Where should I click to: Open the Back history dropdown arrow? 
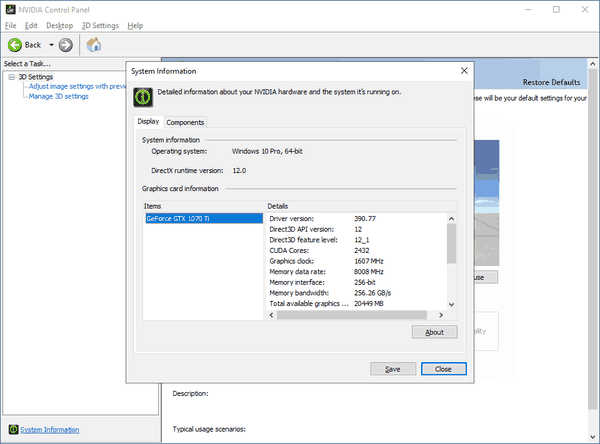(51, 45)
